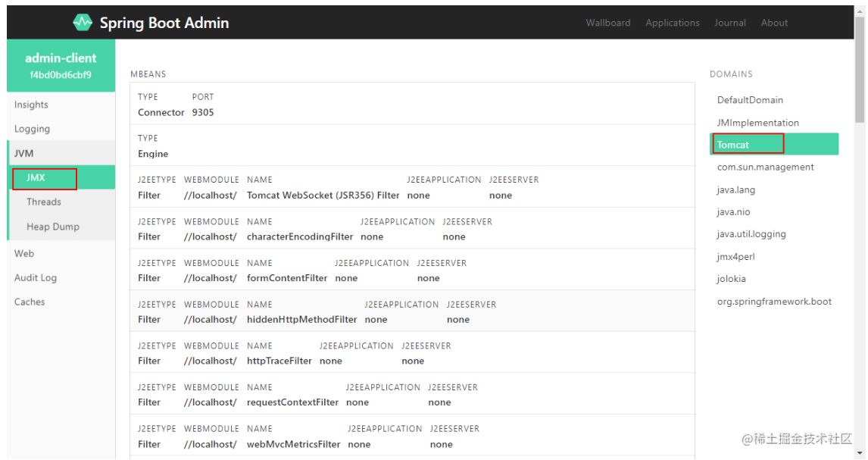Select the jolokia domain
The image size is (868, 460).
click(774, 279)
